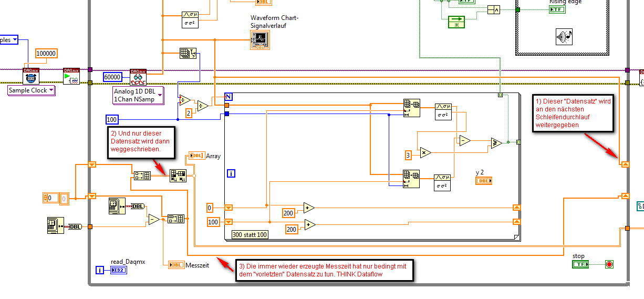Select the Build Array node feeding Messzeit

[x=175, y=219]
